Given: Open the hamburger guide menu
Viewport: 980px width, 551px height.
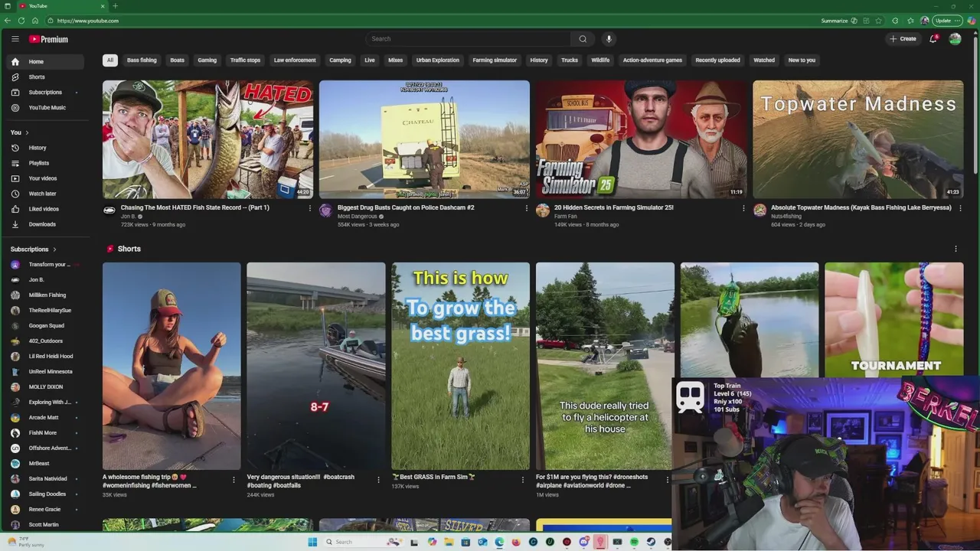Looking at the screenshot, I should (x=15, y=39).
